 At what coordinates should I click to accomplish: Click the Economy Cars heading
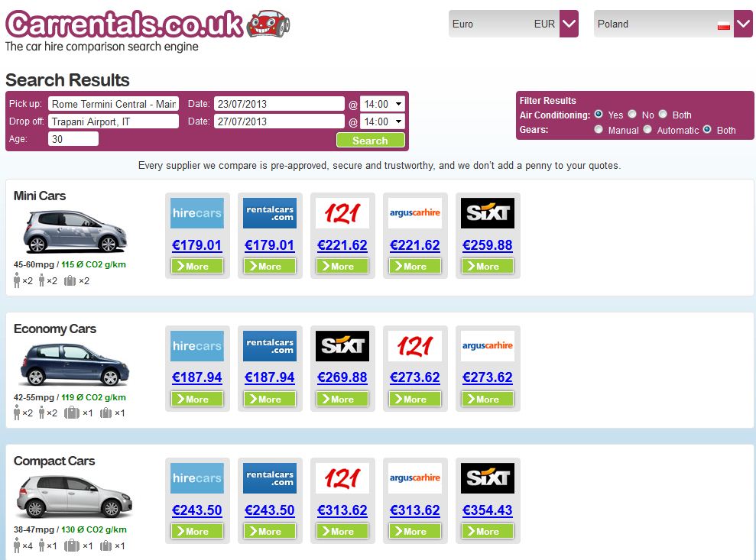coord(55,329)
